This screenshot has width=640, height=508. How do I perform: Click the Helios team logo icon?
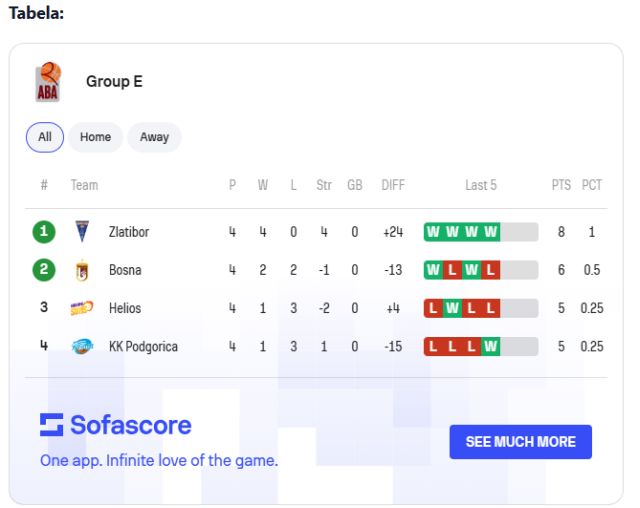click(83, 308)
